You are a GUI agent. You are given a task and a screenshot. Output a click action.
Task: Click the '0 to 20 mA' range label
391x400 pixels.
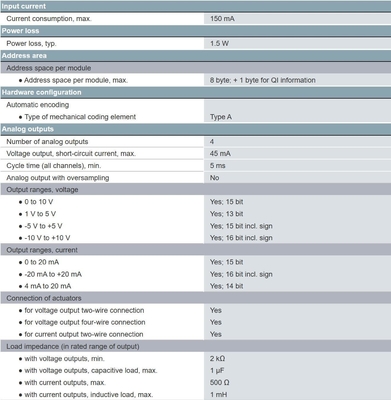point(42,262)
